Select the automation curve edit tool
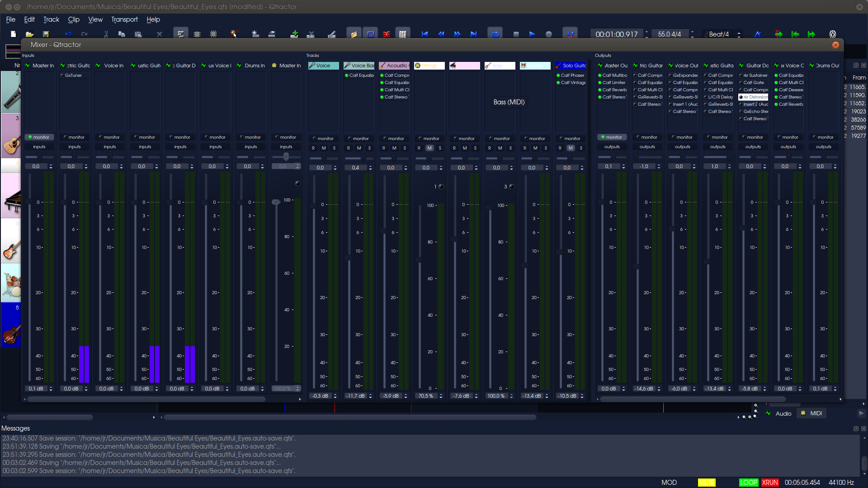868x488 pixels. coord(234,34)
